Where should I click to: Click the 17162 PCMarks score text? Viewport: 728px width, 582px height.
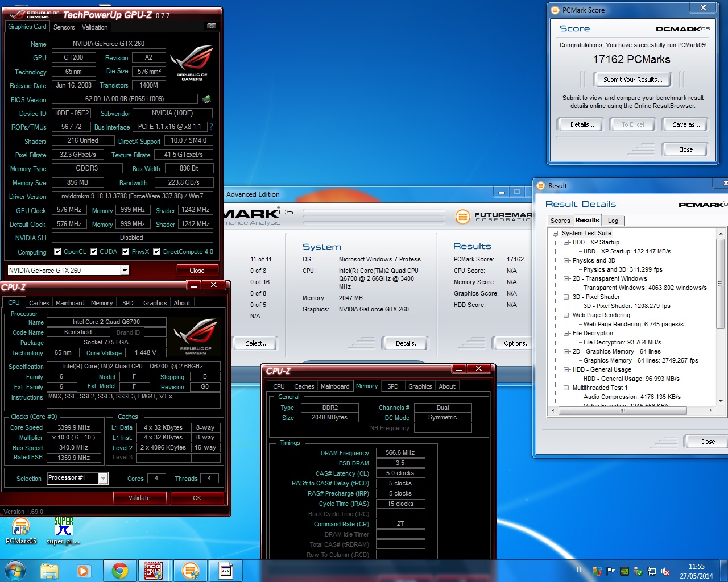coord(631,60)
